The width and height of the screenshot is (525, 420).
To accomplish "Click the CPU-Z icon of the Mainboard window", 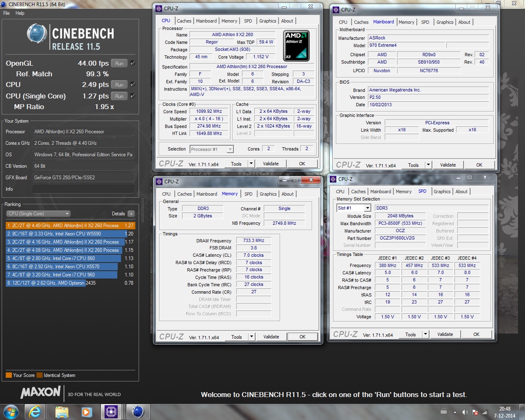I will click(336, 9).
